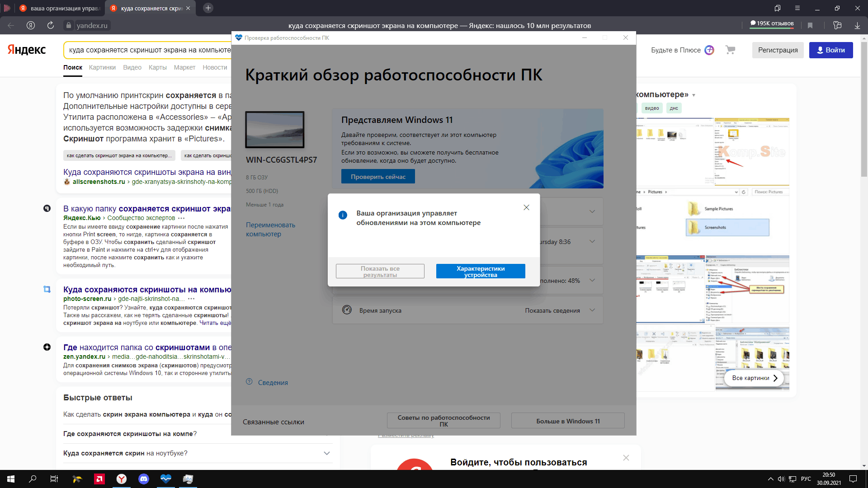Click the Yandex Plus icon
The image size is (868, 488).
tap(709, 50)
